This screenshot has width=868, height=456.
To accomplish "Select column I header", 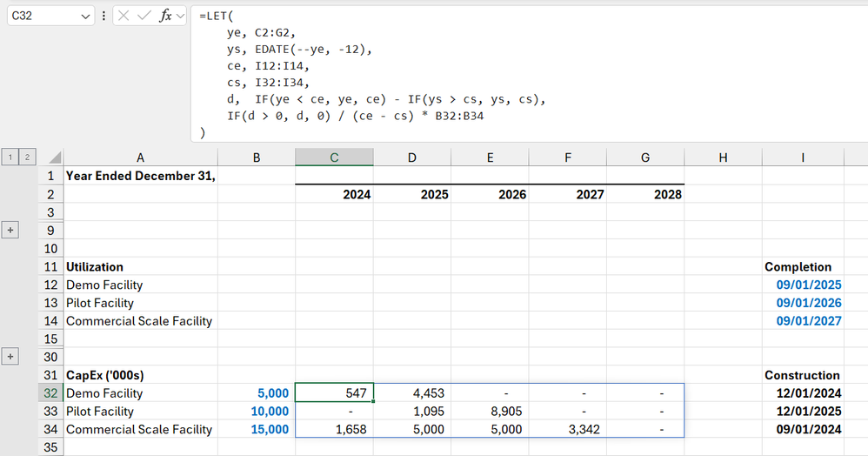I will click(x=803, y=158).
